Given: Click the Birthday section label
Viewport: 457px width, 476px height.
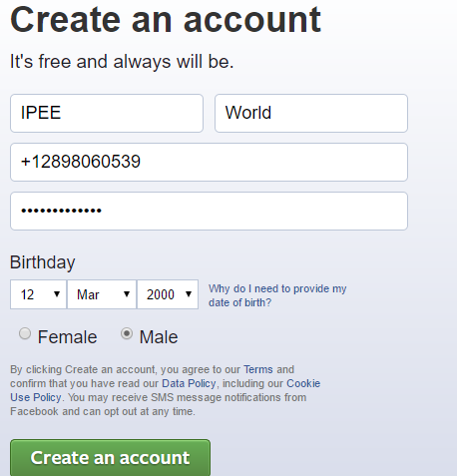Looking at the screenshot, I should coord(43,262).
